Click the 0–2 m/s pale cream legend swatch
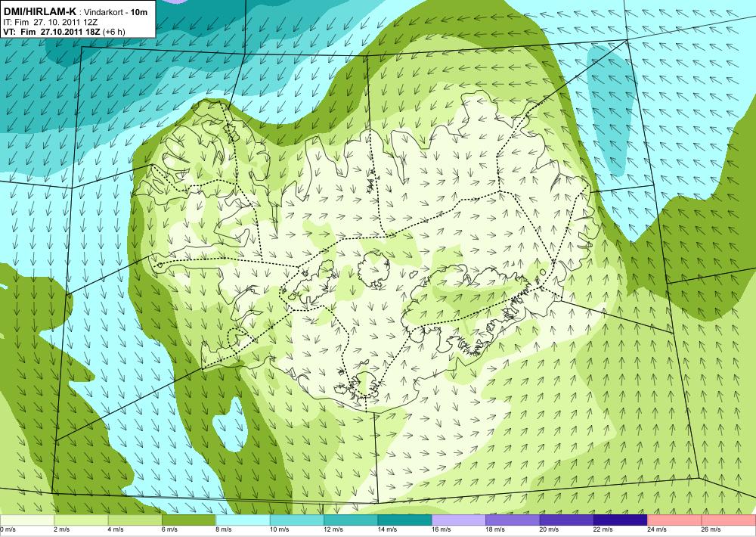This screenshot has width=756, height=537. point(27,520)
